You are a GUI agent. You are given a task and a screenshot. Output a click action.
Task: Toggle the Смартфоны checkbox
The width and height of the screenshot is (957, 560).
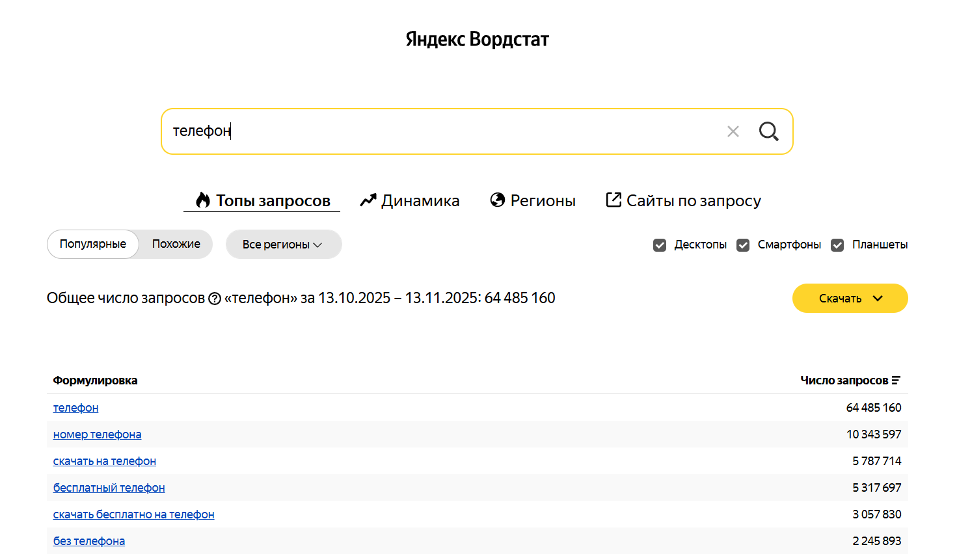click(x=743, y=245)
